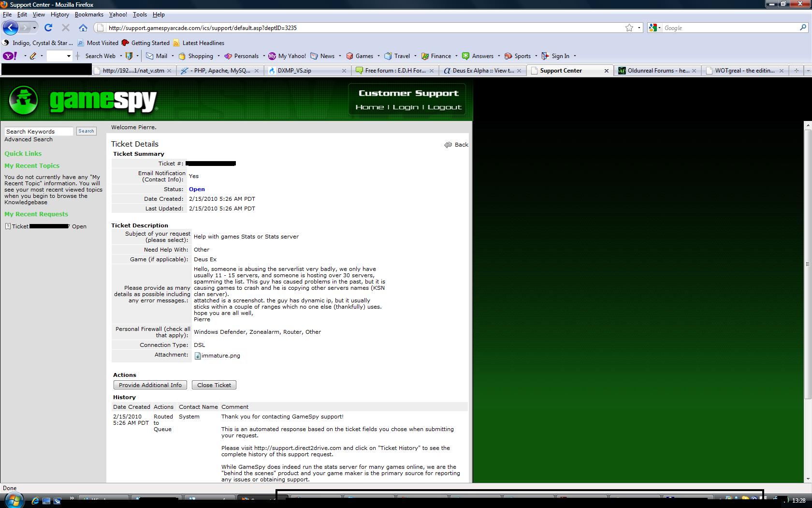
Task: Open My Yahoo! from the toolbar
Action: coord(287,56)
